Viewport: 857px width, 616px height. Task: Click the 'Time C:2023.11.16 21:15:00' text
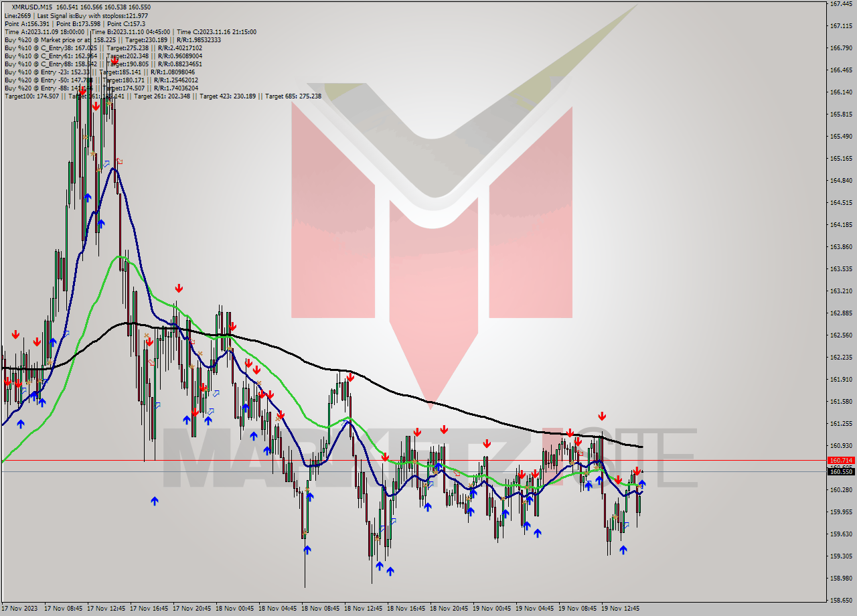tap(217, 31)
